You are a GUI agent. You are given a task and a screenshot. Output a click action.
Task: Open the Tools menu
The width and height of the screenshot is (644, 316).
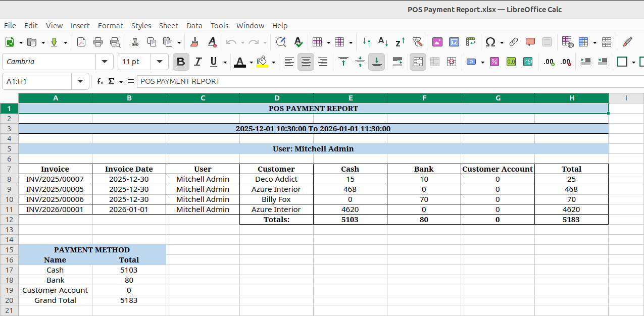pos(219,26)
